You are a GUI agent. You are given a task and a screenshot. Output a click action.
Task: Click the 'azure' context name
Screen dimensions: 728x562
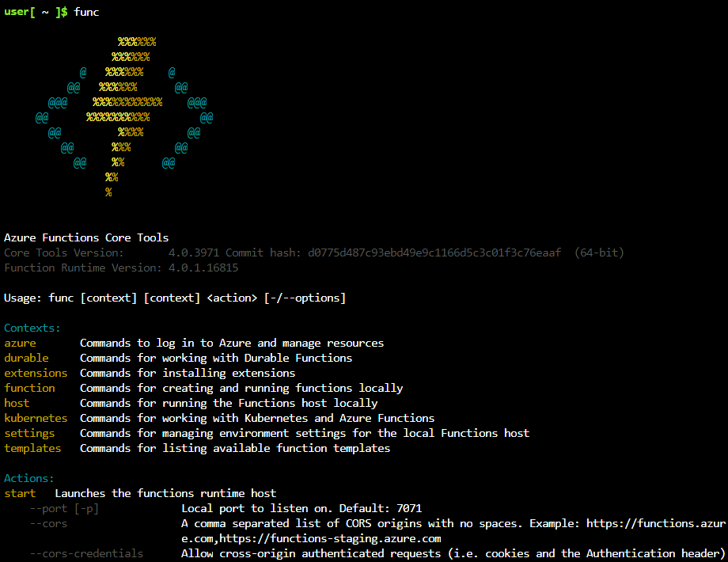coord(20,344)
